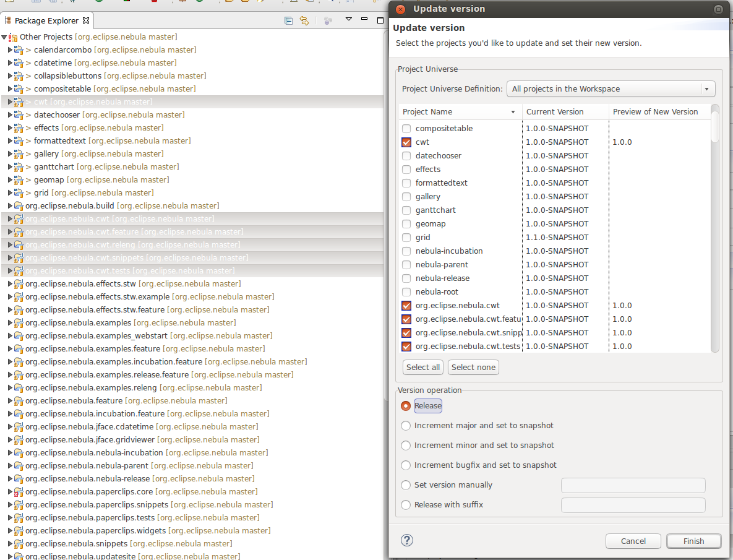Close the Update version dialog
Image resolution: width=733 pixels, height=560 pixels.
400,9
